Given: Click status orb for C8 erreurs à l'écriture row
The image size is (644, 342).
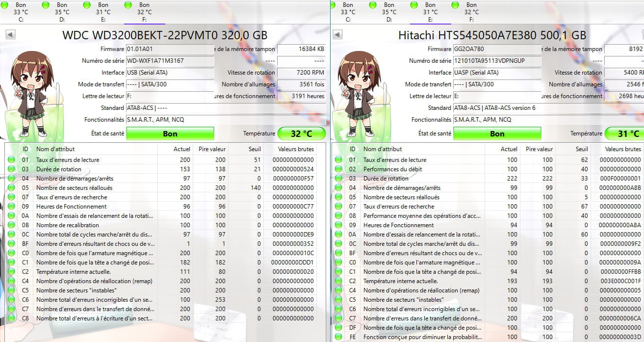Looking at the screenshot, I should tap(11, 318).
